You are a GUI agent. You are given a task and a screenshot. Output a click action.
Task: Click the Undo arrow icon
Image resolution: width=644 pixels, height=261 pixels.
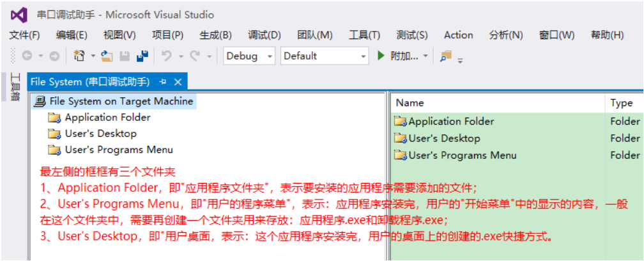pyautogui.click(x=166, y=56)
